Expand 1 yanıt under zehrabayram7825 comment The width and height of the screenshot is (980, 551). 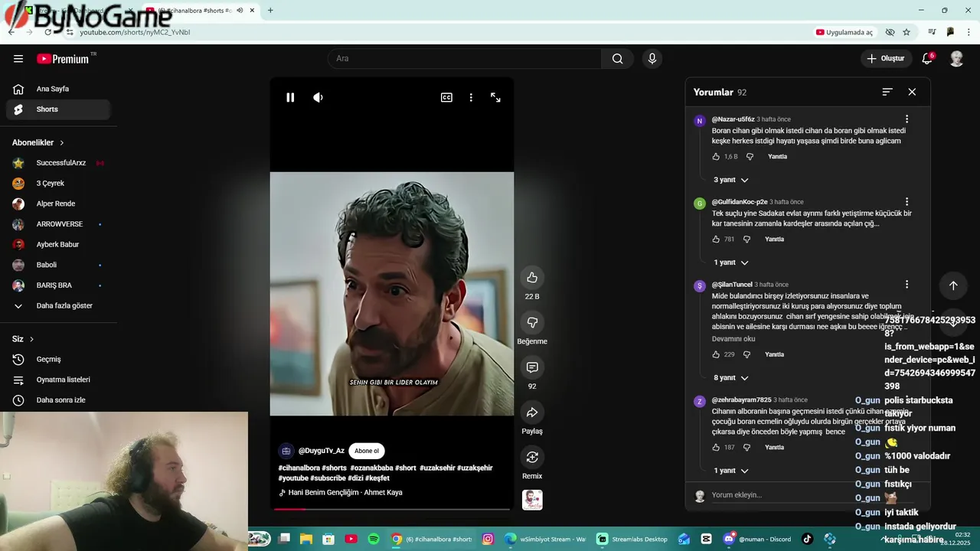tap(731, 471)
